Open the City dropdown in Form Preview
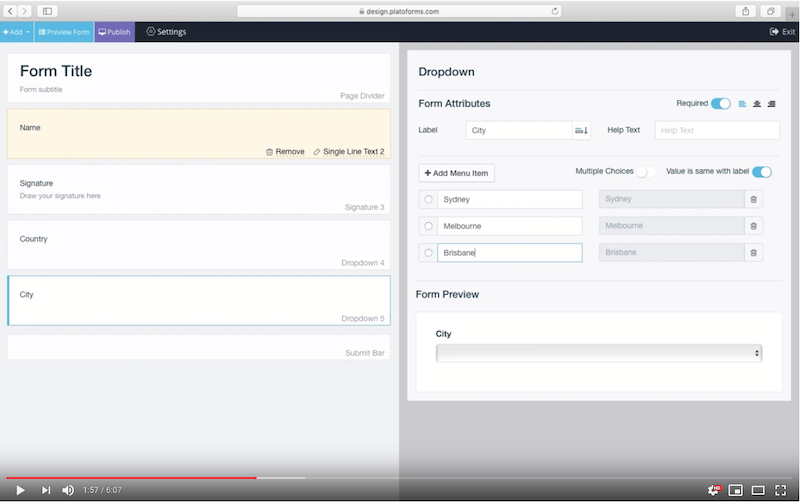This screenshot has width=800, height=504. 599,353
